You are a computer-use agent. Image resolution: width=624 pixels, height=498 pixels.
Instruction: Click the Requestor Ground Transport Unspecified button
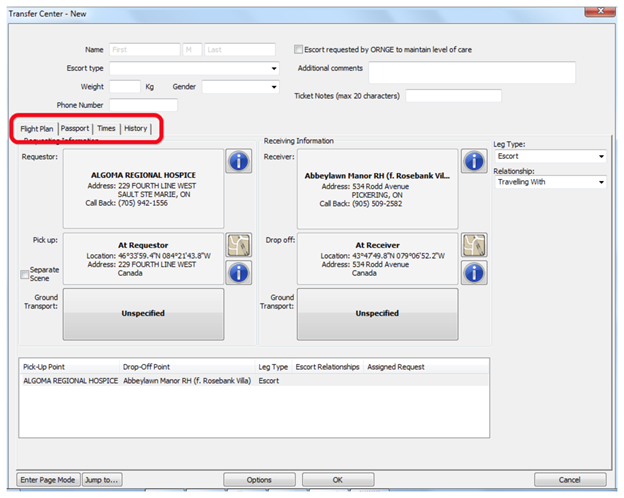(143, 314)
